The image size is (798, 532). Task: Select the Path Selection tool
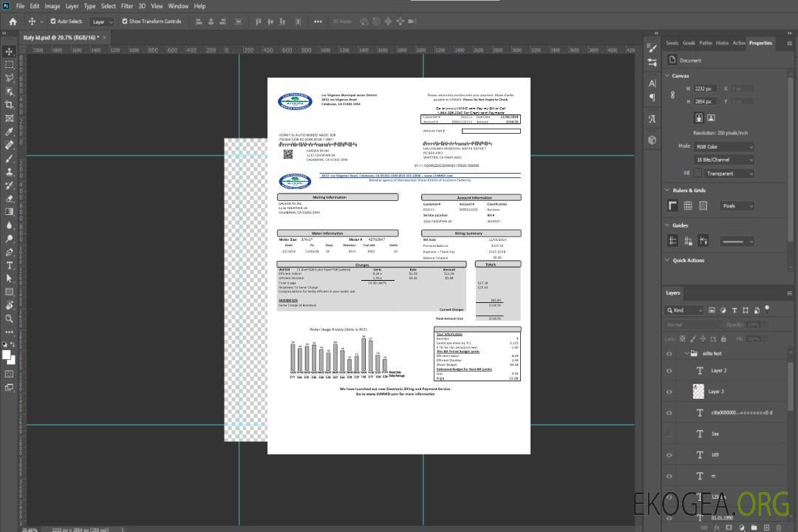tap(9, 279)
